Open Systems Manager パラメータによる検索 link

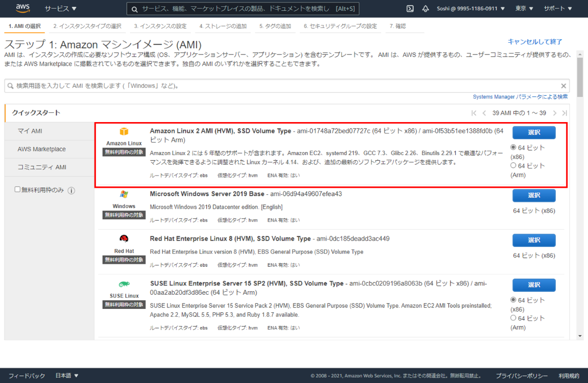coord(520,97)
